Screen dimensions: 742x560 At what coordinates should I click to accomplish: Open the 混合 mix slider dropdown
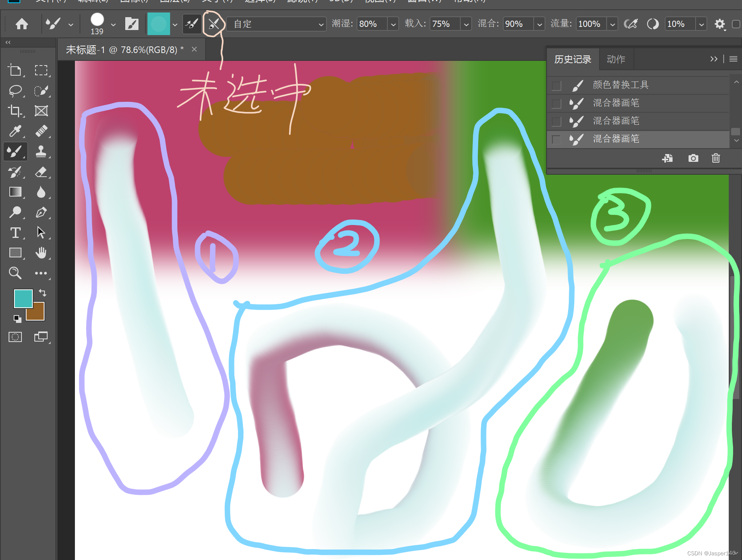(x=539, y=24)
